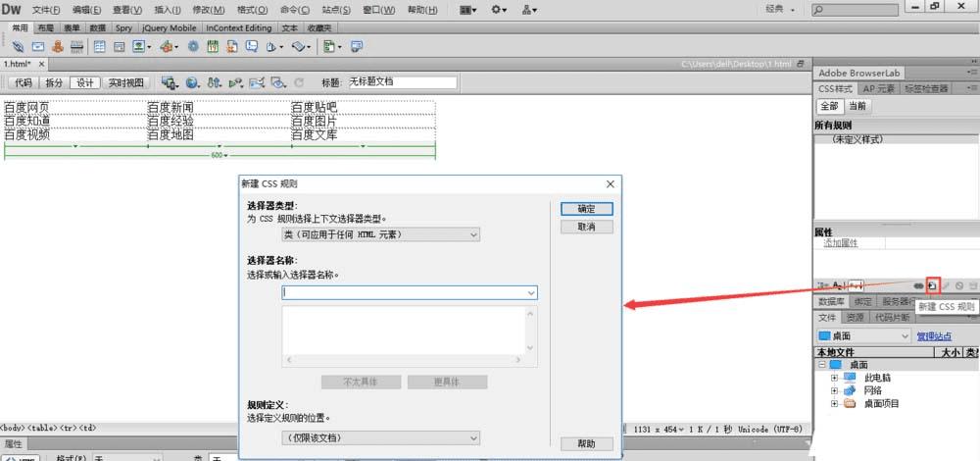Select the 当前 mode in CSS panel
This screenshot has width=980, height=461.
point(857,106)
